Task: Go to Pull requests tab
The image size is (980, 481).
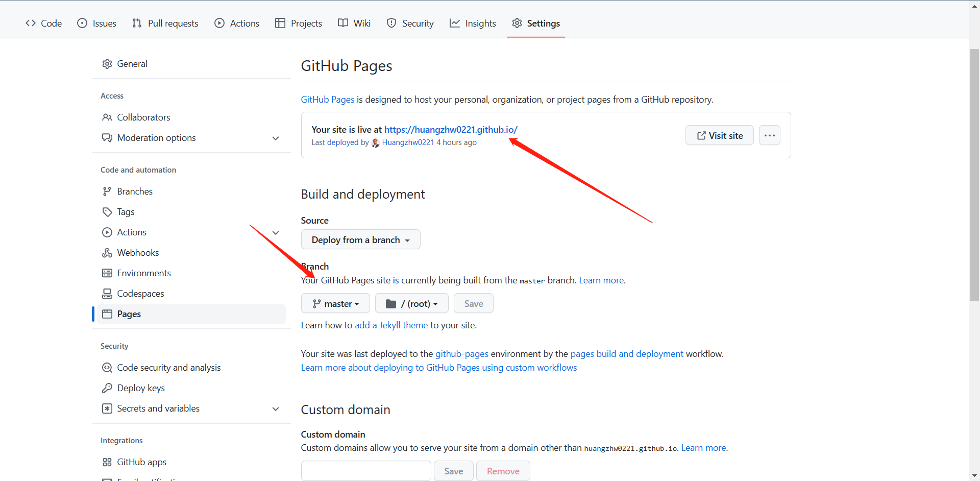Action: (165, 23)
